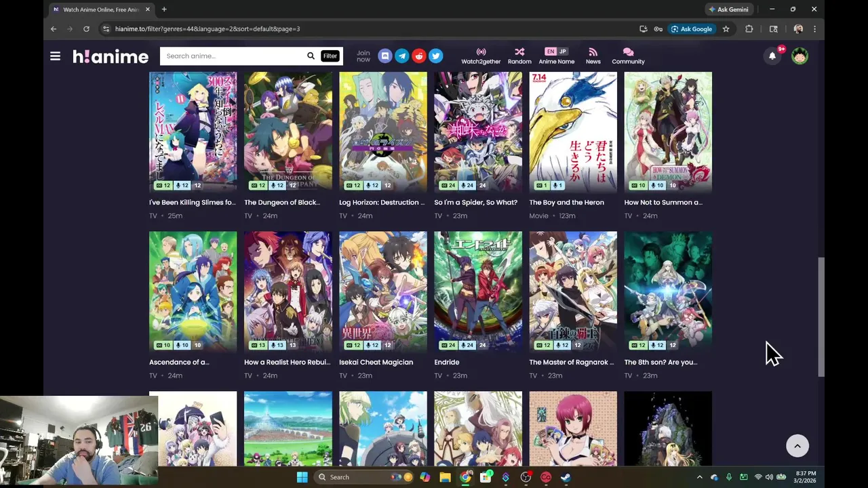
Task: Open The Master of Ragnarok title link
Action: point(571,362)
